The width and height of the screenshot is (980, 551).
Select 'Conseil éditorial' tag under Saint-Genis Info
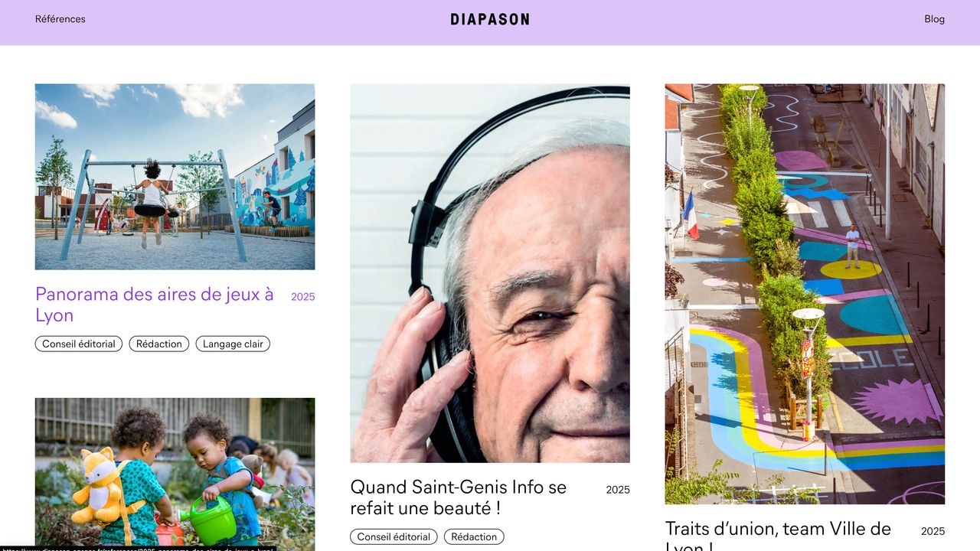point(394,537)
